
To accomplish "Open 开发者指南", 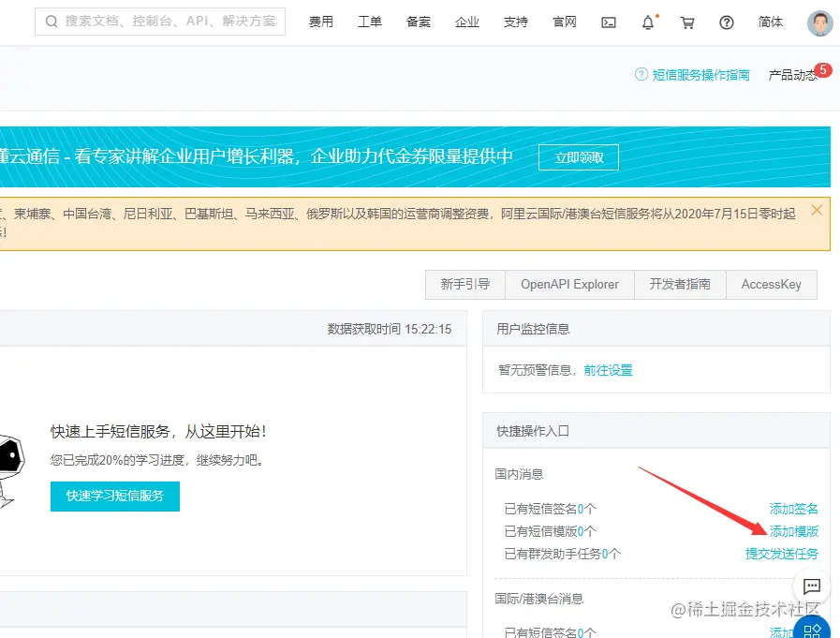I will click(x=680, y=284).
